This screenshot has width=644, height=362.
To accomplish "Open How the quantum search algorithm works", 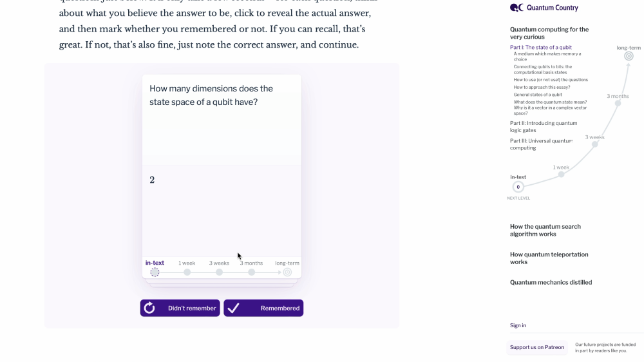I will [x=545, y=230].
